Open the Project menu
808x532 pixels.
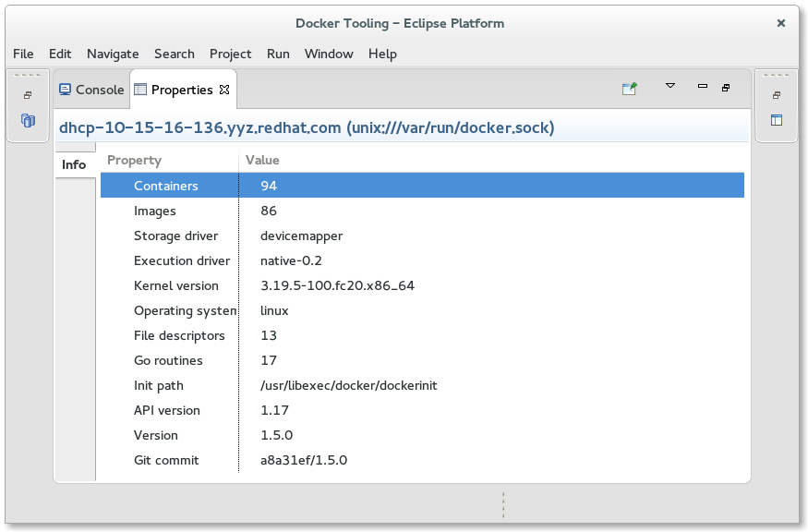click(230, 54)
